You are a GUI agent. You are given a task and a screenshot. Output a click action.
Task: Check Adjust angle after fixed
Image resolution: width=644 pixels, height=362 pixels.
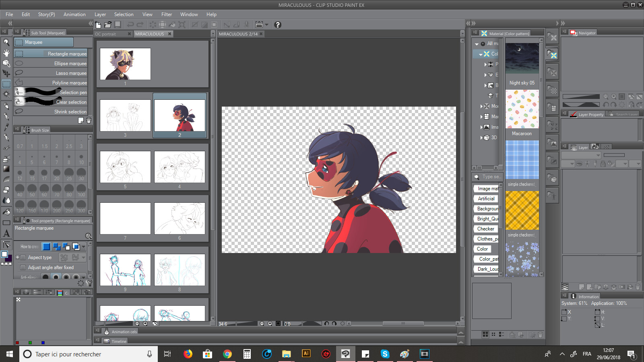pyautogui.click(x=23, y=267)
